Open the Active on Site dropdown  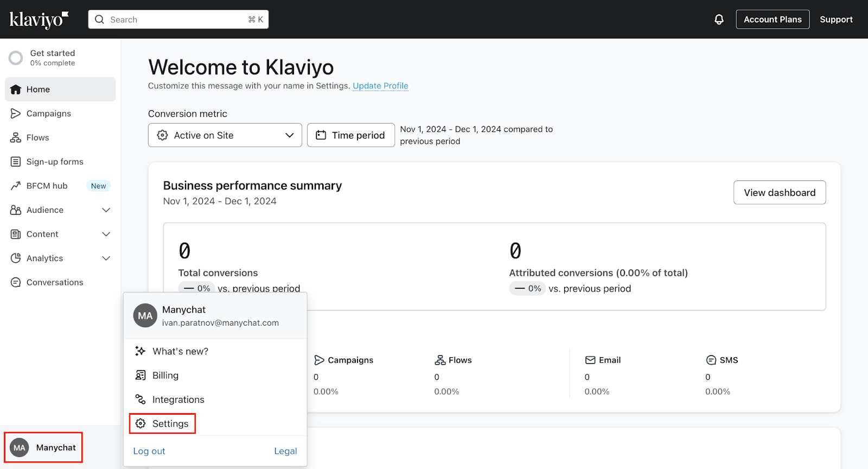tap(225, 135)
